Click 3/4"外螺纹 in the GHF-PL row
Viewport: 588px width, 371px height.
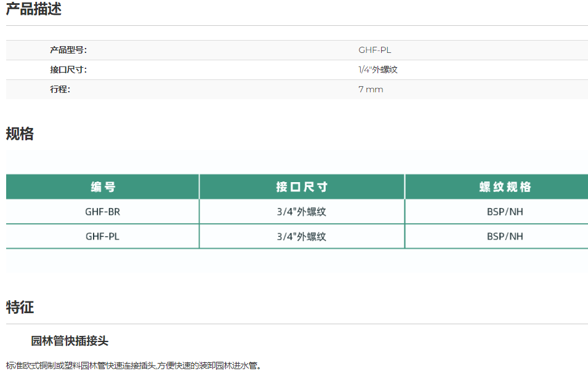(301, 236)
